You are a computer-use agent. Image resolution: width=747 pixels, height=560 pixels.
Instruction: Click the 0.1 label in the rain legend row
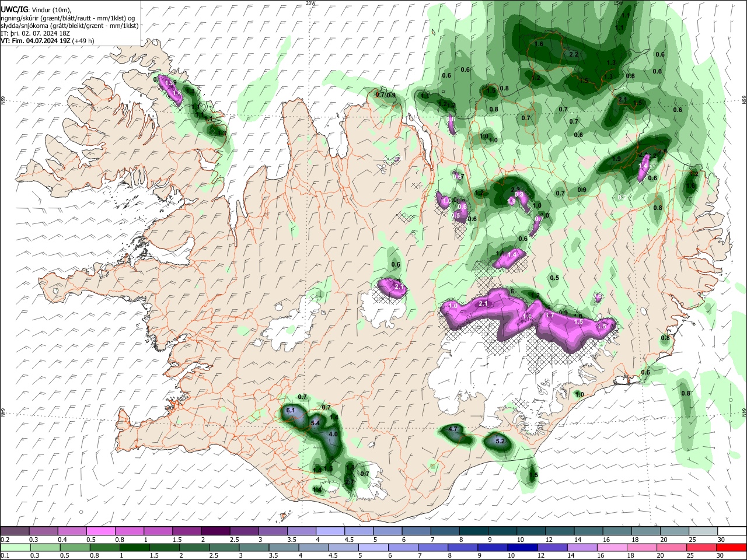(5, 556)
